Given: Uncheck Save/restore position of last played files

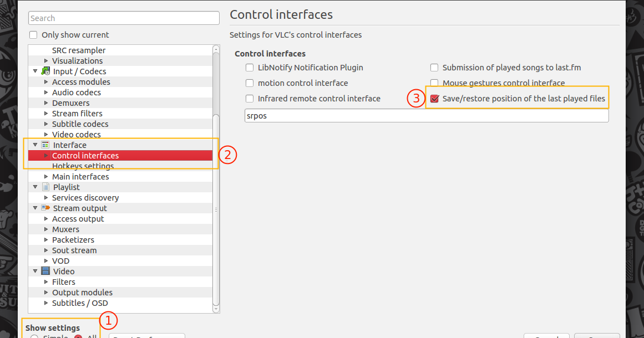Looking at the screenshot, I should point(434,98).
